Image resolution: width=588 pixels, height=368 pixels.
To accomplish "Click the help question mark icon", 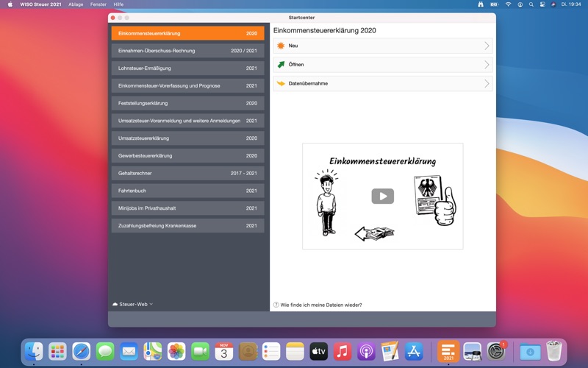I will click(276, 305).
